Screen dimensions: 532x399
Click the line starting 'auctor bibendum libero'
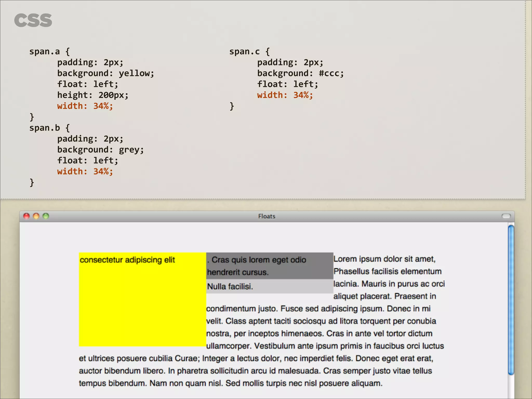[255, 371]
